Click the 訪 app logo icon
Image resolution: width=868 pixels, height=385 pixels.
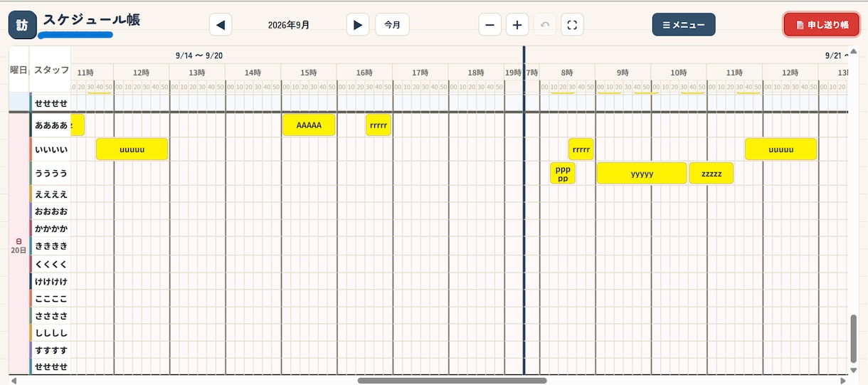click(x=23, y=25)
